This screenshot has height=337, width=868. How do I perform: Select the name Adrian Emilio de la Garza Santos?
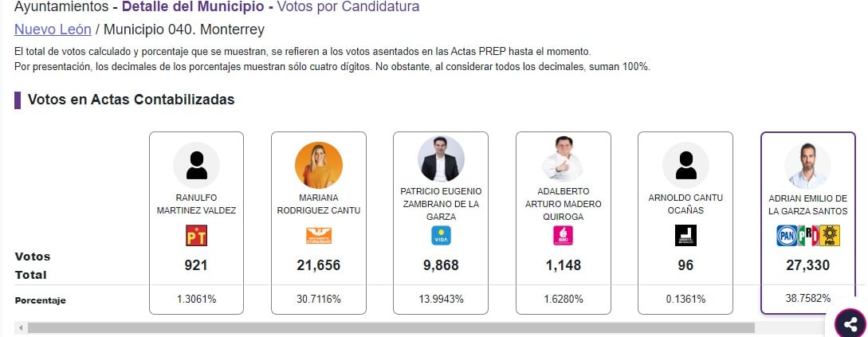[x=807, y=204]
